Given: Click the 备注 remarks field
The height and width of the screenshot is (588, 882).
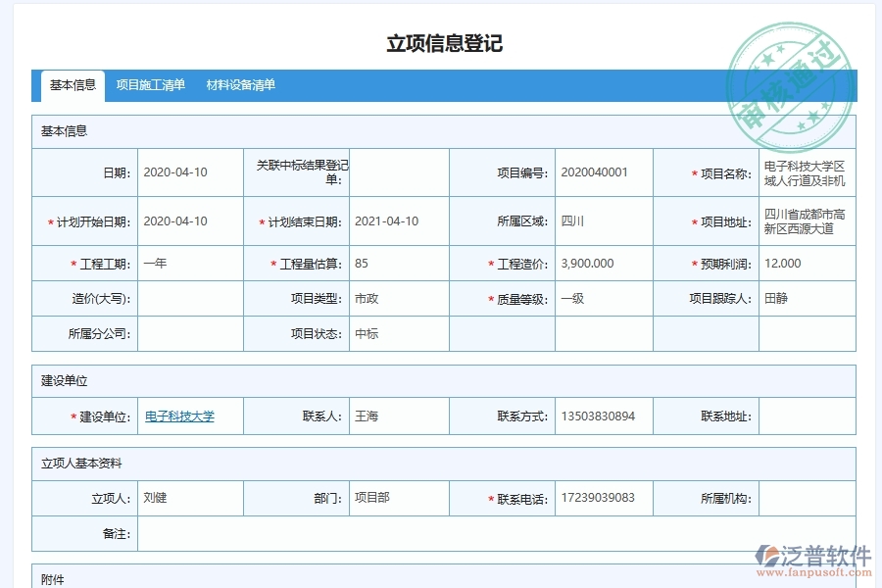Looking at the screenshot, I should 392,533.
